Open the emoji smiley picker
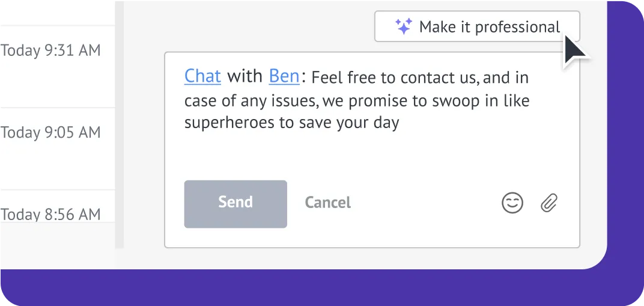 coord(512,203)
